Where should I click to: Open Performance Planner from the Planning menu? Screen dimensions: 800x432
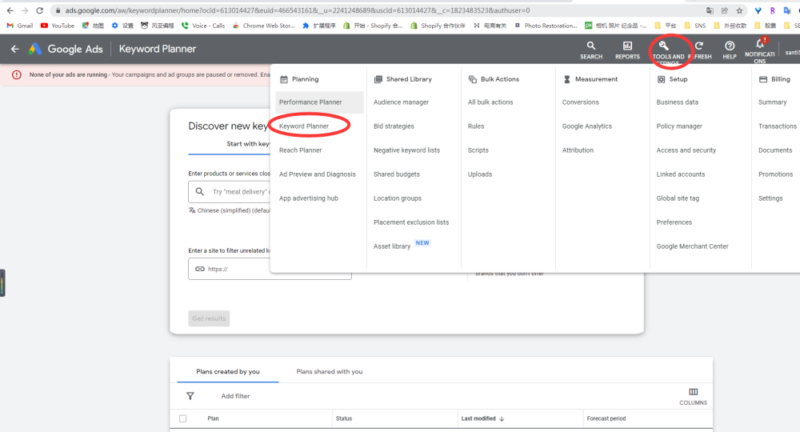click(310, 102)
